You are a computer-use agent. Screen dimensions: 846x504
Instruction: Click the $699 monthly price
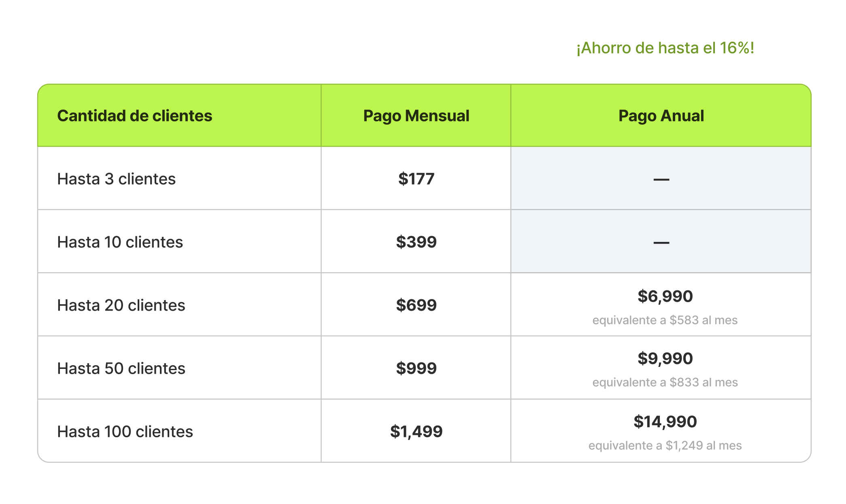click(x=416, y=305)
